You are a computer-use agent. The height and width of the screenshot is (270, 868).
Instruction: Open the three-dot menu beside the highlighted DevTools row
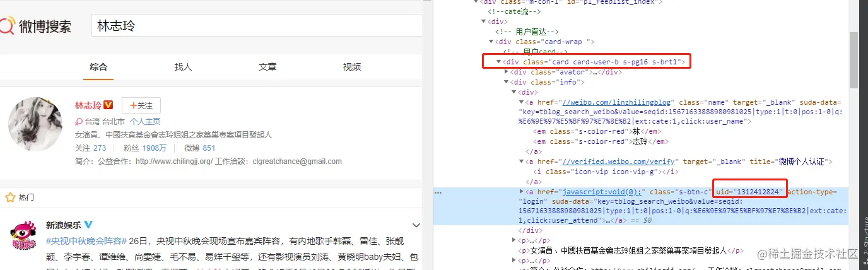(x=438, y=192)
